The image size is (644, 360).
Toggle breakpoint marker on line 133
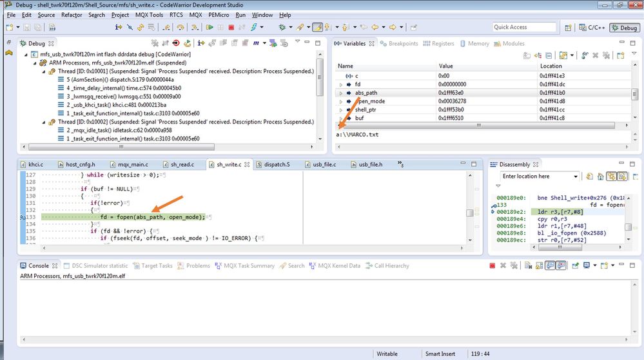[x=23, y=217]
